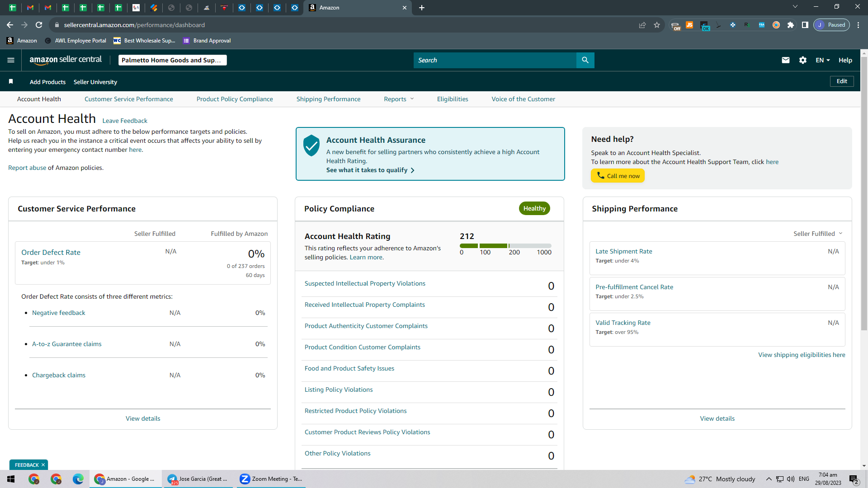Image resolution: width=868 pixels, height=488 pixels.
Task: Open the Seller Central hamburger menu
Action: tap(11, 60)
